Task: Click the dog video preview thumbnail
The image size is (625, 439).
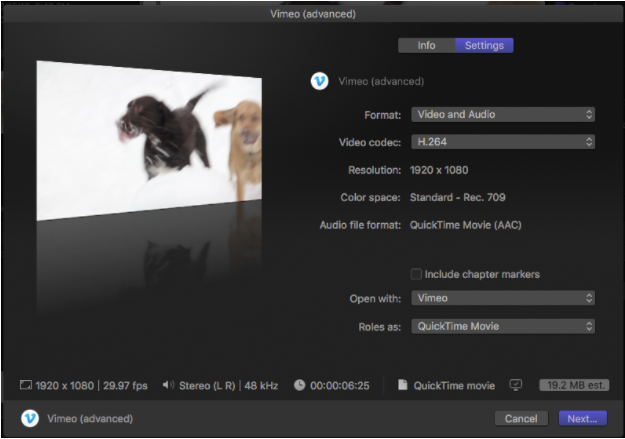Action: pos(150,140)
